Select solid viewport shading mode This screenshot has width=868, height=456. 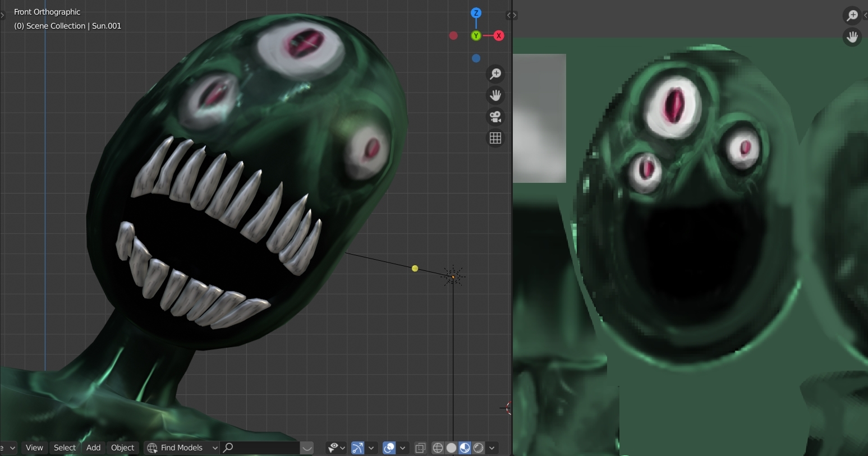[451, 448]
